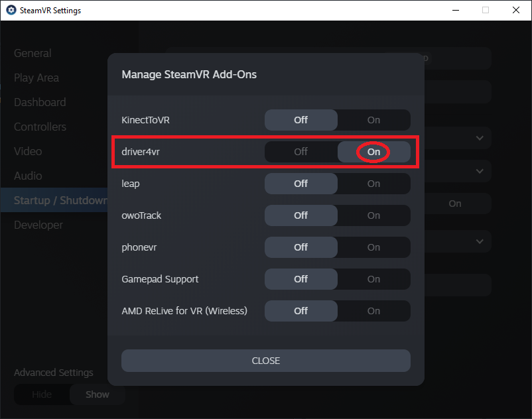The image size is (532, 419).
Task: Click SteamVR icon in title bar
Action: click(x=11, y=10)
